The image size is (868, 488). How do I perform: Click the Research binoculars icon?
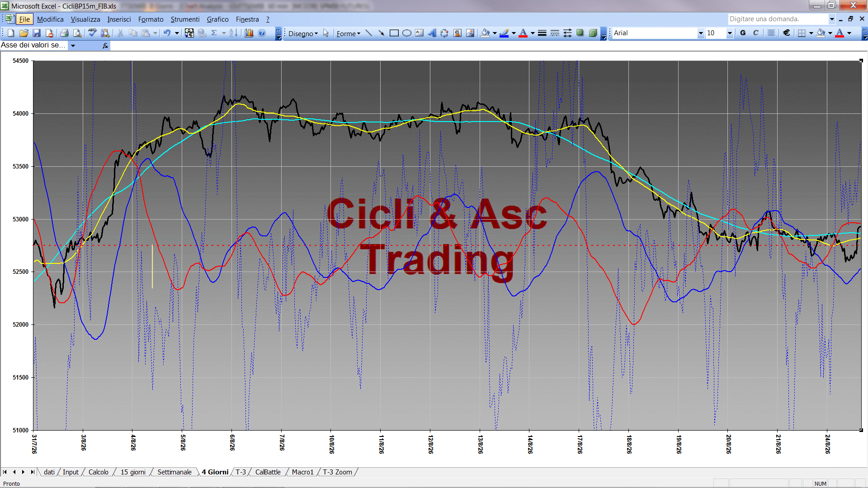[105, 33]
